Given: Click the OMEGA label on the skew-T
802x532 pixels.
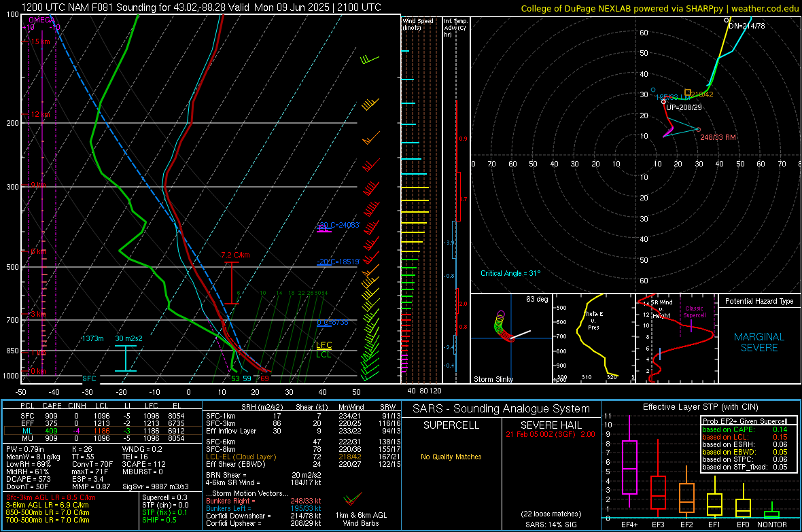Looking at the screenshot, I should (41, 20).
